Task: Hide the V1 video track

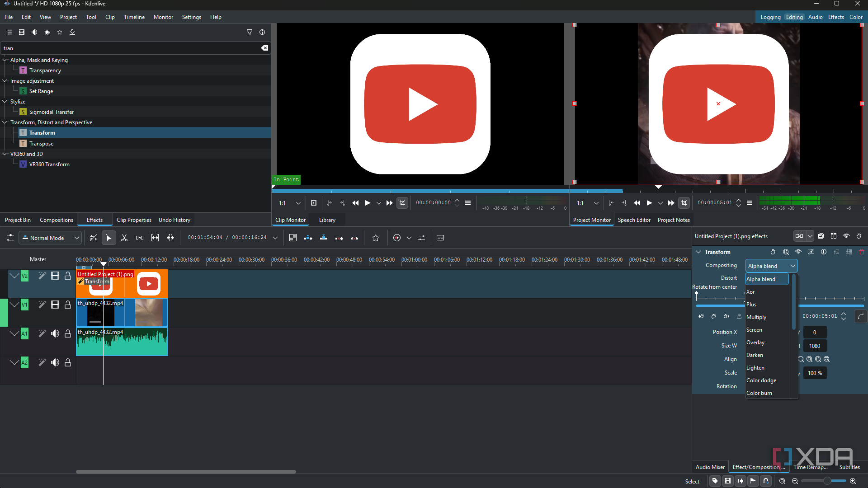Action: (x=55, y=305)
